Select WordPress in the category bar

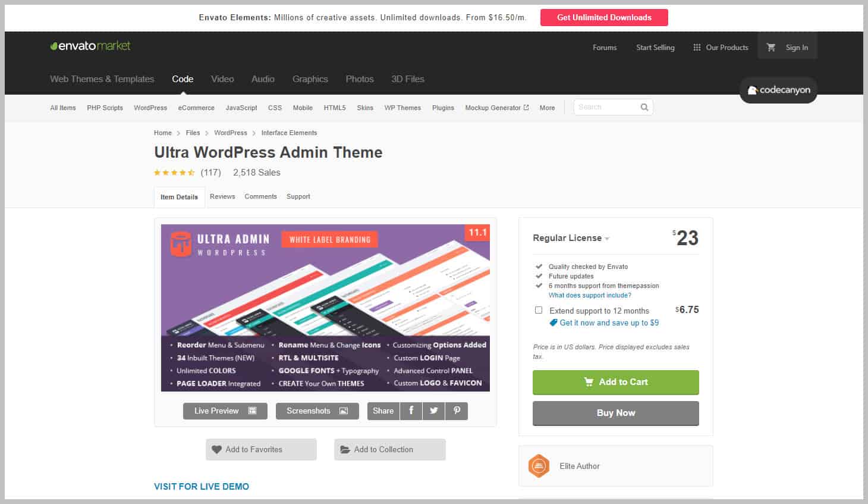(150, 108)
